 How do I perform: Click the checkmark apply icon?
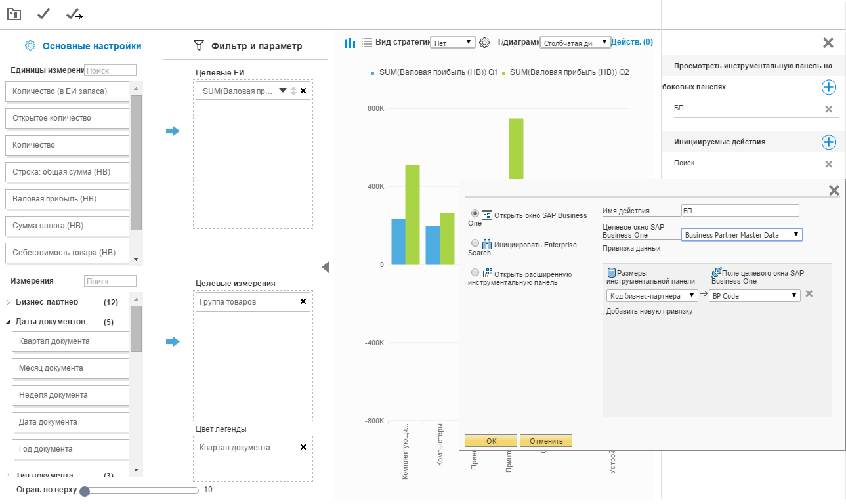point(44,14)
